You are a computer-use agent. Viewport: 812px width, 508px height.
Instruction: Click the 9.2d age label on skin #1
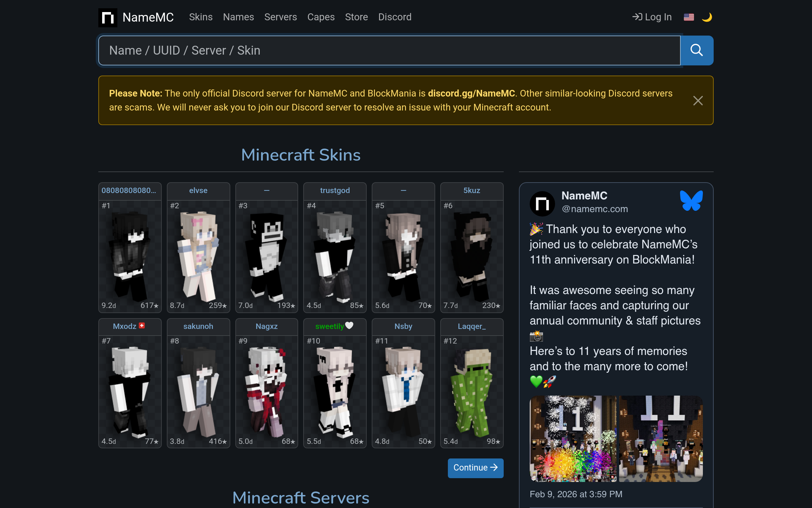coord(109,305)
